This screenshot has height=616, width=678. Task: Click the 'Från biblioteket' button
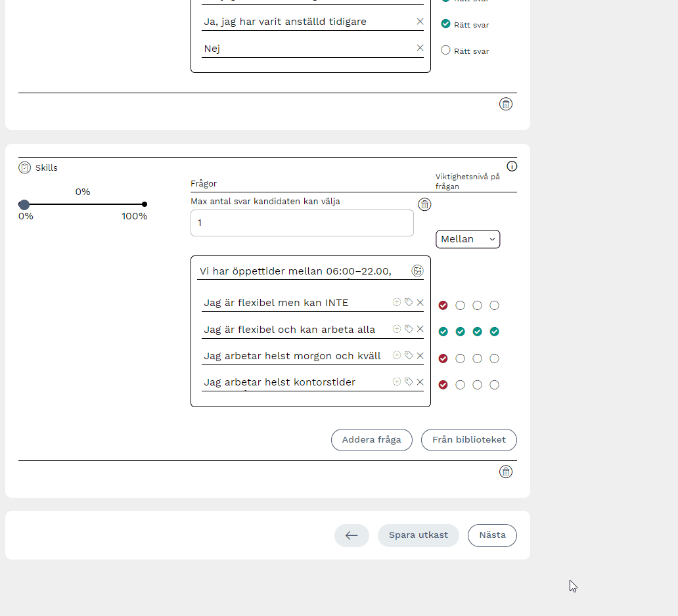468,440
